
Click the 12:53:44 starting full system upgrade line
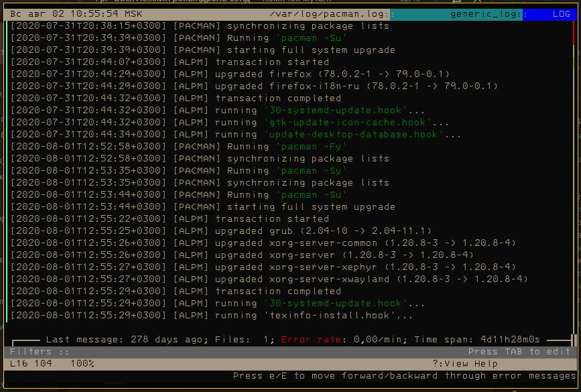click(202, 207)
